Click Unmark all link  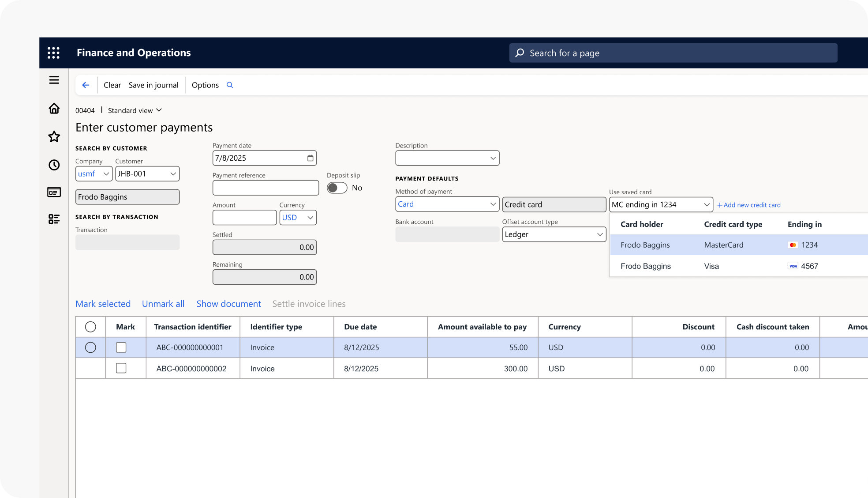coord(163,304)
